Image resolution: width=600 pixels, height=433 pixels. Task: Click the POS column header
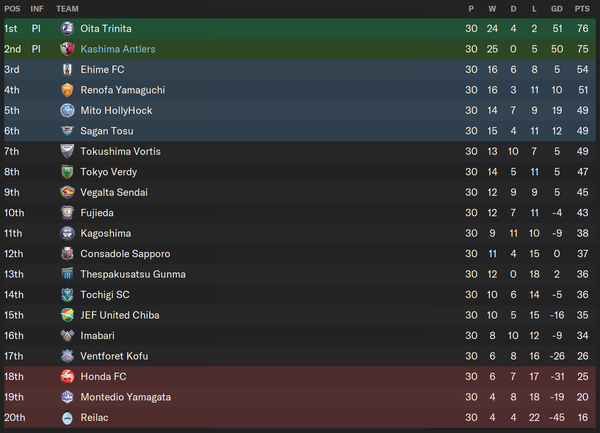pyautogui.click(x=12, y=9)
